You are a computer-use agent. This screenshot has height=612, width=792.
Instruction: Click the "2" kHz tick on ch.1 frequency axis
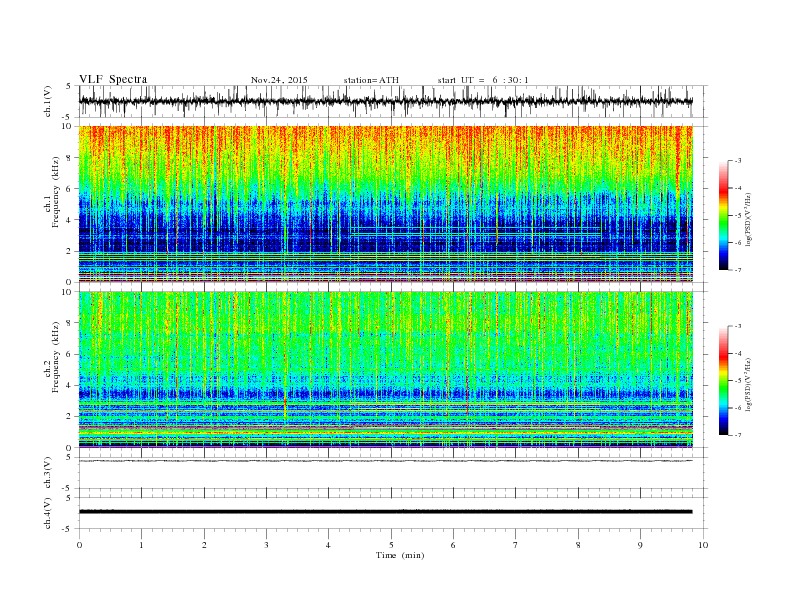tap(70, 251)
